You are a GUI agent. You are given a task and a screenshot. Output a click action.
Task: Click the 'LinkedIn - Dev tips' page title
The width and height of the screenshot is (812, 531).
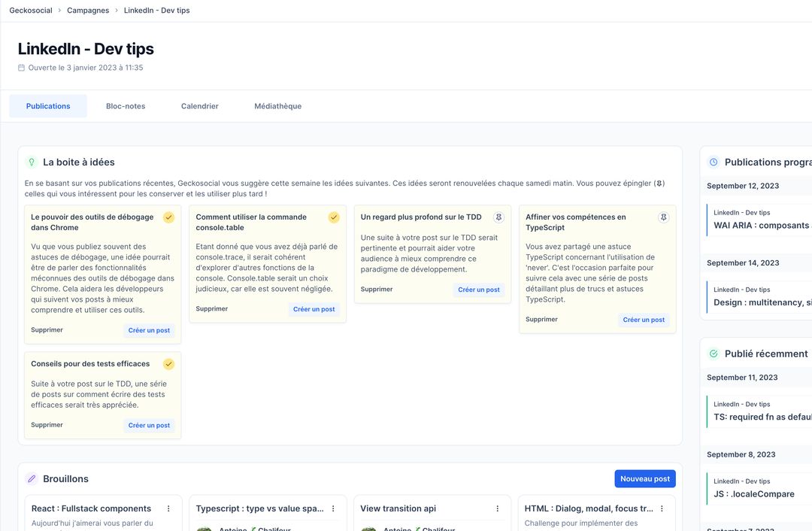pyautogui.click(x=86, y=49)
